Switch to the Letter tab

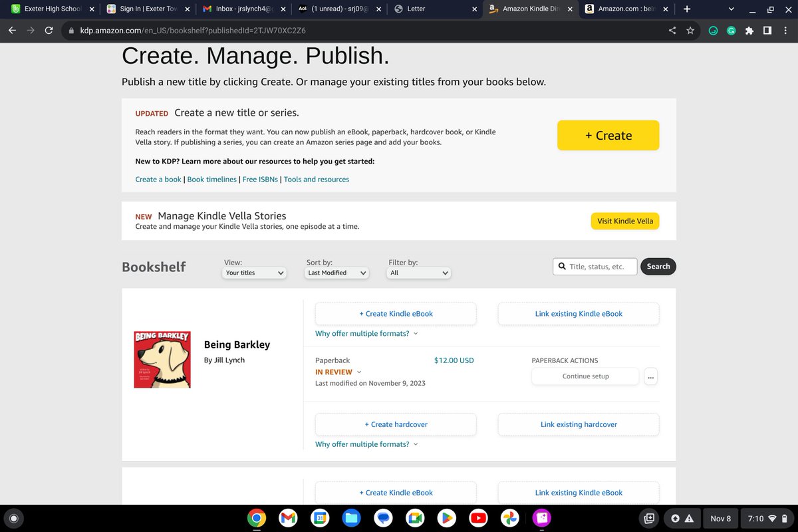click(435, 9)
